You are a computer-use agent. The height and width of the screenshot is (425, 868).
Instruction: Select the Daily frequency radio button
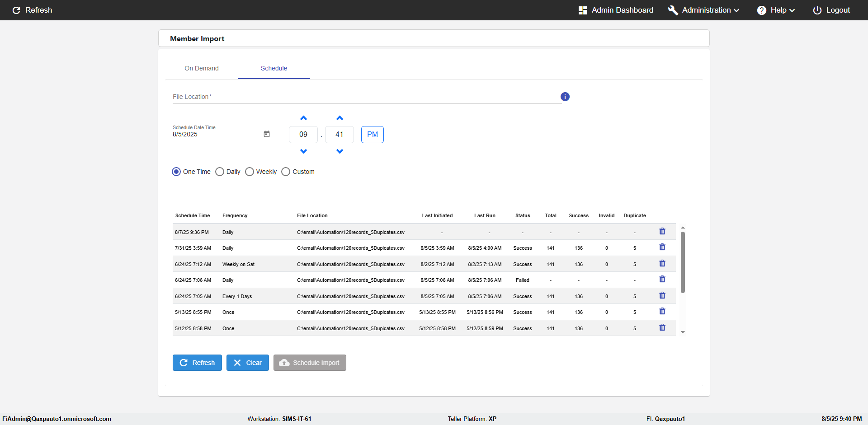(x=220, y=172)
